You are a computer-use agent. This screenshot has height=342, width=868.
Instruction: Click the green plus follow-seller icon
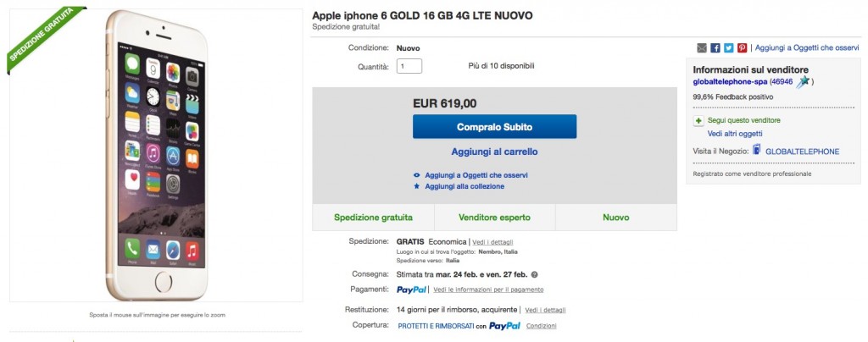point(698,120)
